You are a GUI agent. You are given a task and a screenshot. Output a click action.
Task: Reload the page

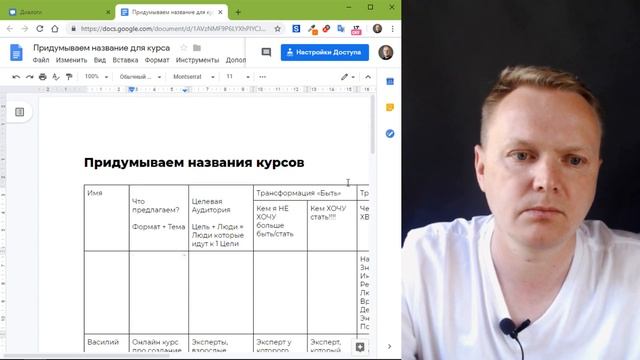(40, 29)
